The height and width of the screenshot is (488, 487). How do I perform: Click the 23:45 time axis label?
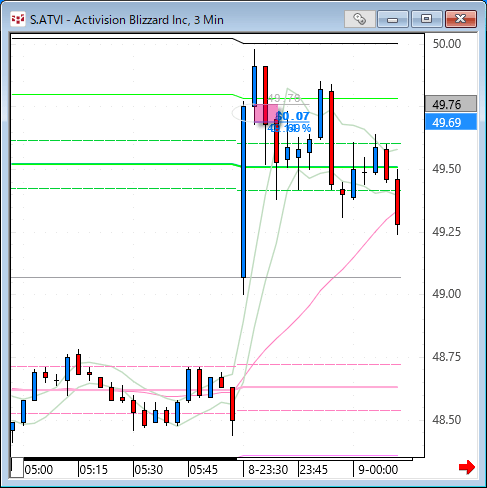pyautogui.click(x=314, y=470)
